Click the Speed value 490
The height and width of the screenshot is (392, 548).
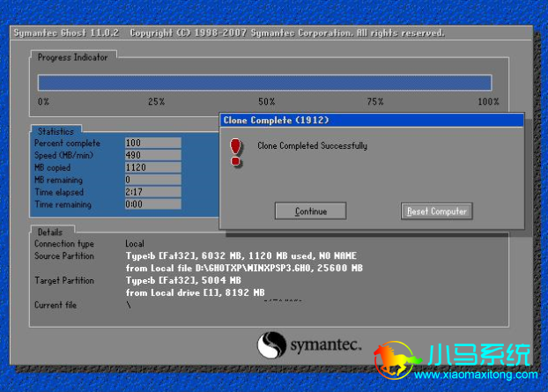coord(153,155)
